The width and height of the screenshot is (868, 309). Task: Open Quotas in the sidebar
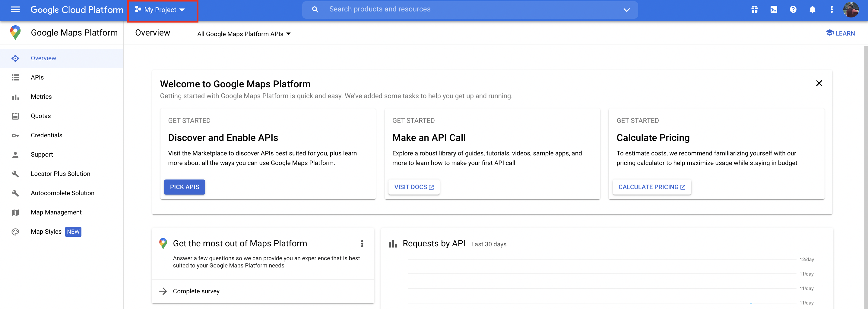tap(41, 116)
